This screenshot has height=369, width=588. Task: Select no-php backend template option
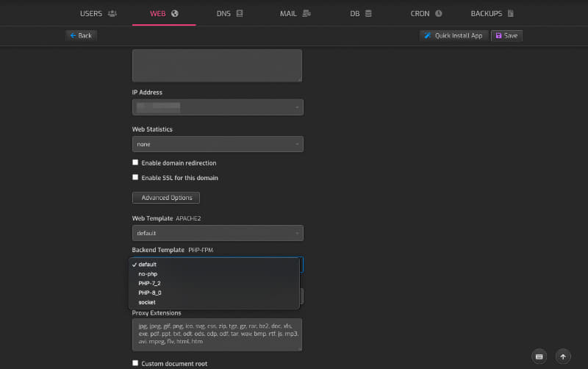(x=214, y=273)
